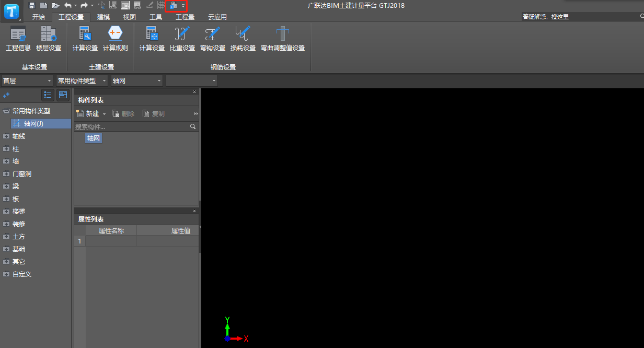This screenshot has width=644, height=348.
Task: Switch to the 开始 tab
Action: pyautogui.click(x=39, y=17)
